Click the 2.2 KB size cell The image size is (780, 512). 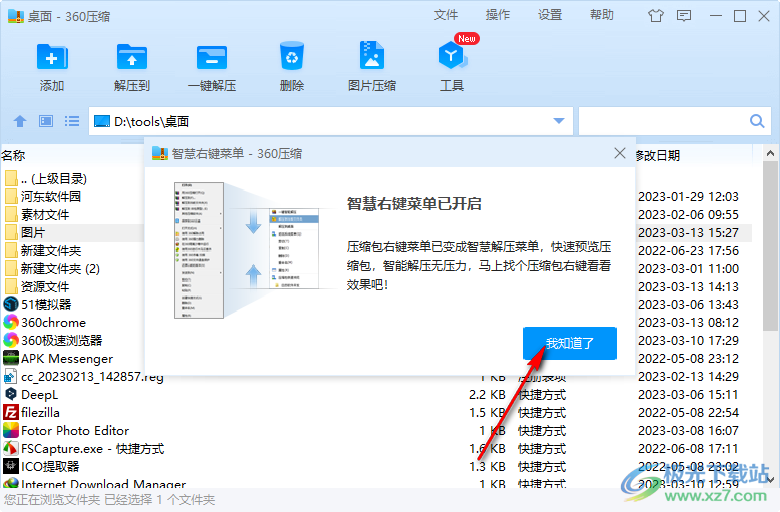[487, 395]
